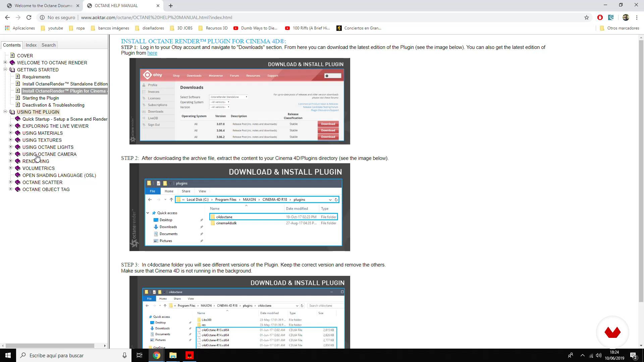Switch to the Welcome to the Octane Documentation tab
The height and width of the screenshot is (362, 644).
tap(43, 6)
